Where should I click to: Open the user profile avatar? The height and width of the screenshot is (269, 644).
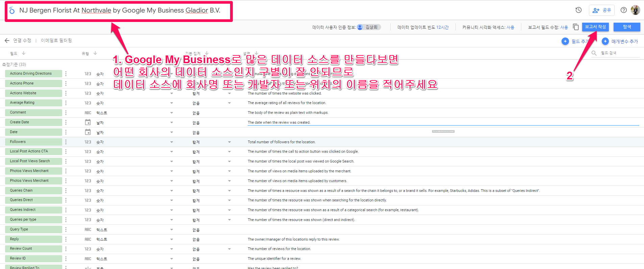tap(635, 10)
